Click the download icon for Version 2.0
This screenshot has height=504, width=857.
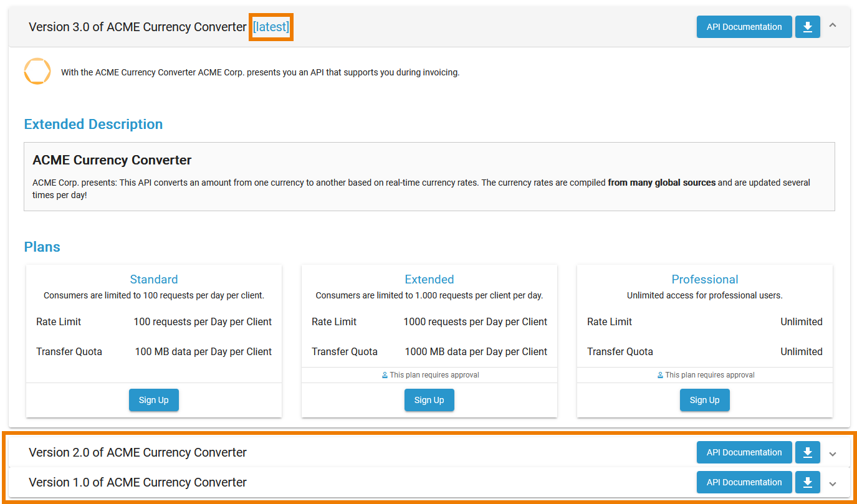pyautogui.click(x=808, y=452)
